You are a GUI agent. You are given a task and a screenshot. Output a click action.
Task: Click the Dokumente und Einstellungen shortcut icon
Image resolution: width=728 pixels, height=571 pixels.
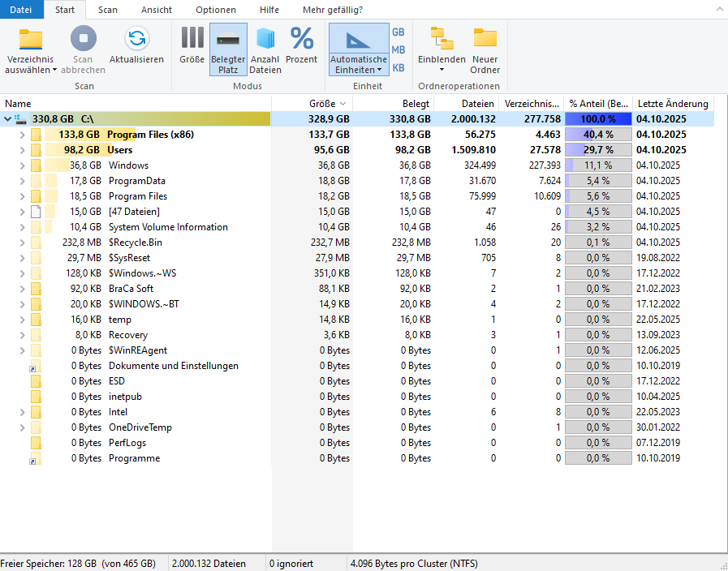coord(35,366)
